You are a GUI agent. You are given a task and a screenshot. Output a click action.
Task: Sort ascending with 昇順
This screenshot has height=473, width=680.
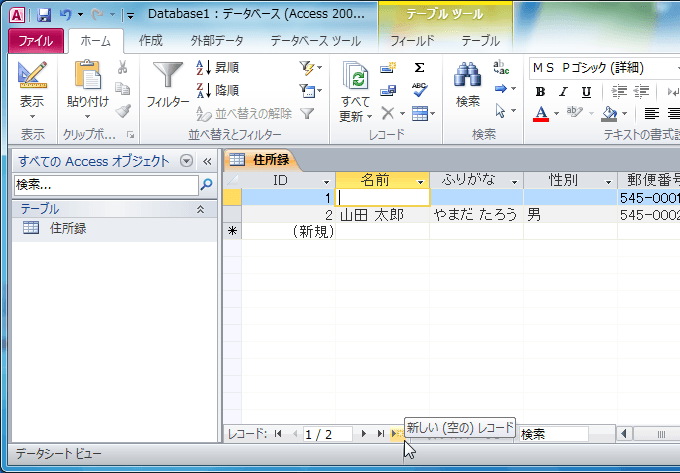218,68
